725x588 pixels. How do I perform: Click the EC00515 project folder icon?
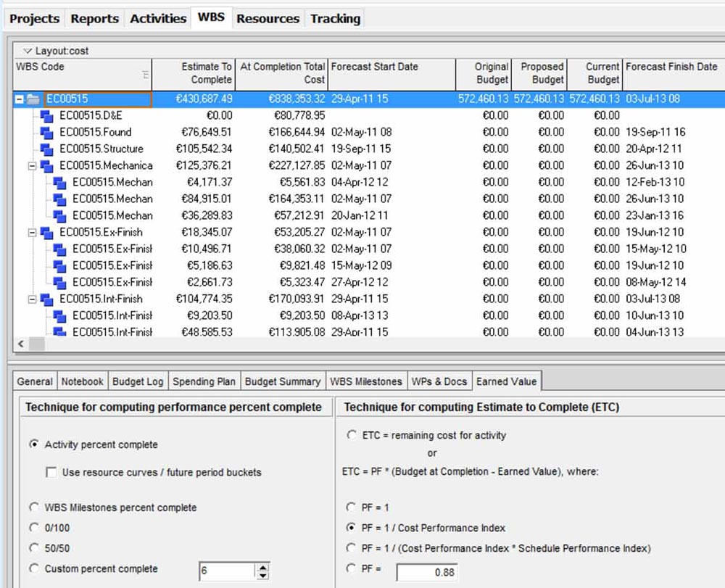tap(33, 99)
